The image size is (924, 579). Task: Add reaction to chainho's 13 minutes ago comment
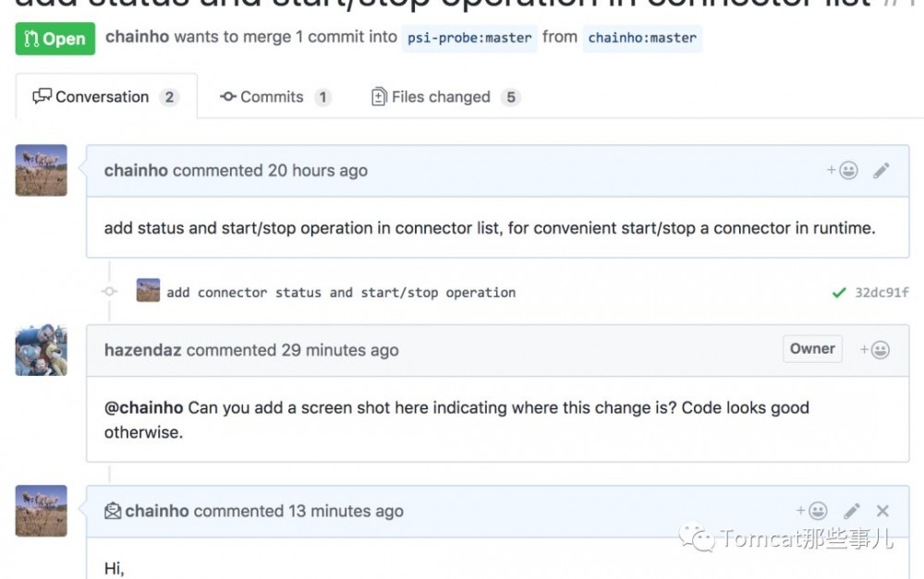[812, 511]
